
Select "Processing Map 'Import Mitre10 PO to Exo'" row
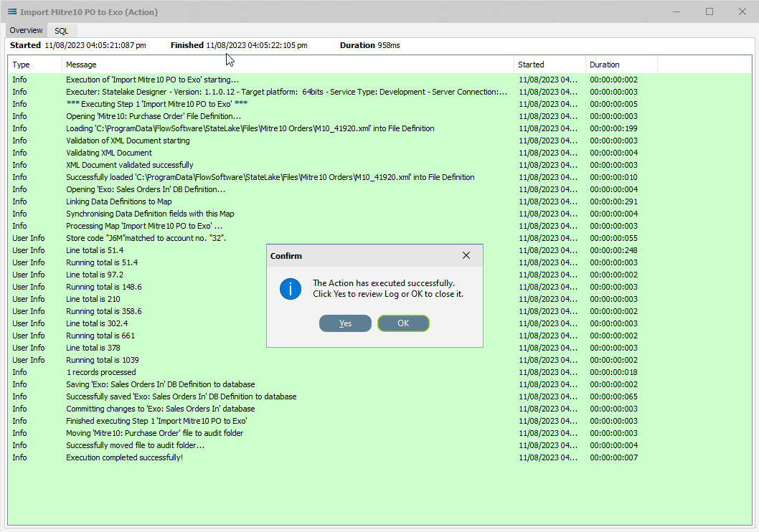coord(379,226)
